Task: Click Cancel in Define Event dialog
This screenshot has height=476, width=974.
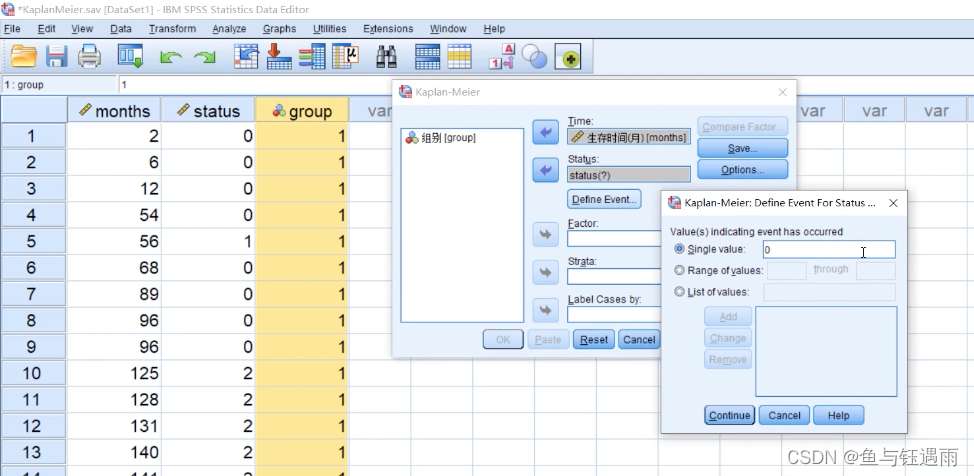Action: click(x=785, y=415)
